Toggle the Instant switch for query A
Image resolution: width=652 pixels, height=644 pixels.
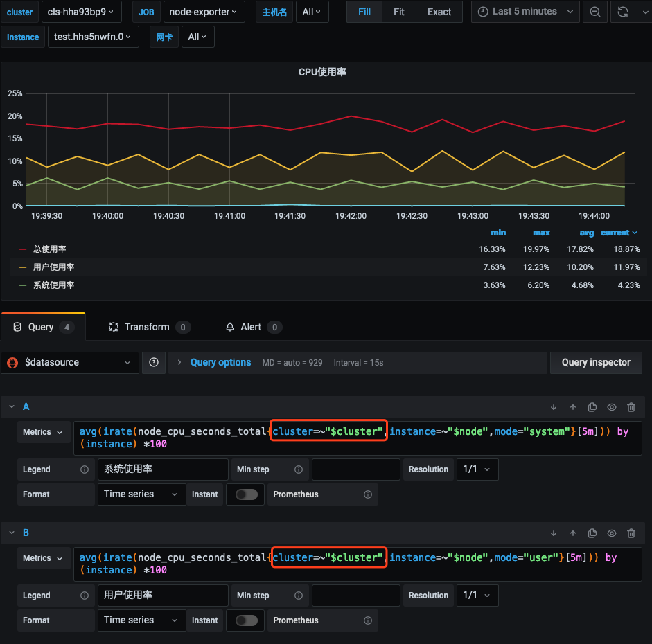(x=246, y=494)
